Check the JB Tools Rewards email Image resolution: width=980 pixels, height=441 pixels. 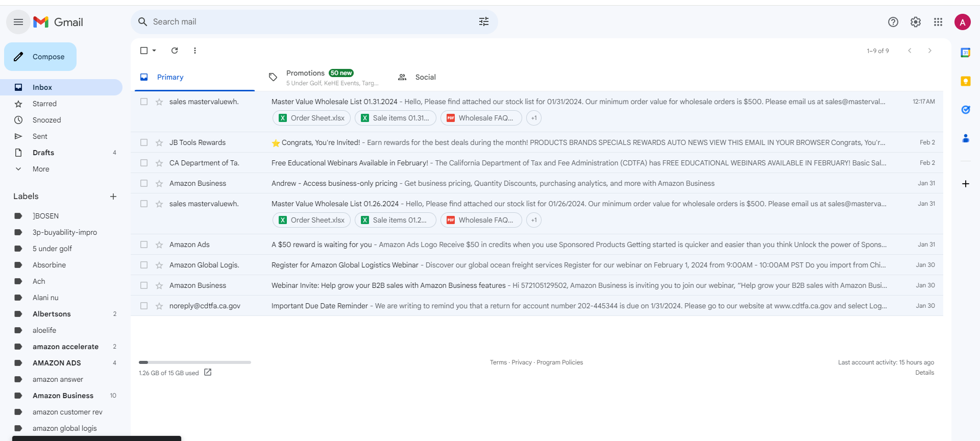point(144,142)
